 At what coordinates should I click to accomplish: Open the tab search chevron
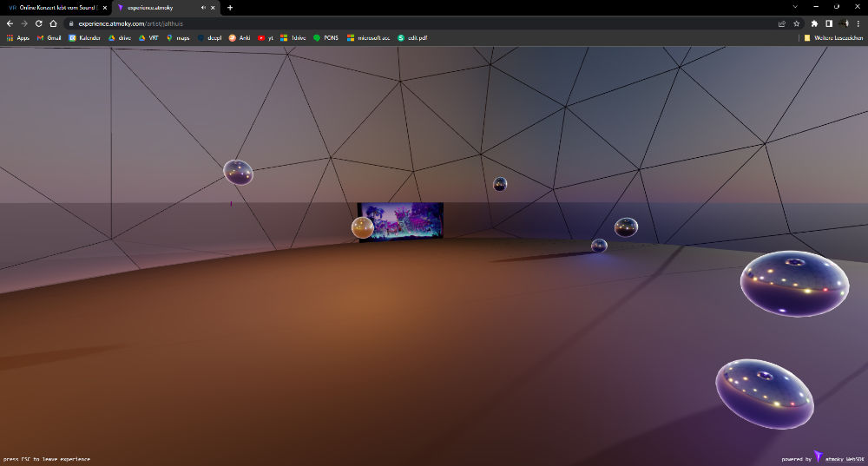pos(795,7)
